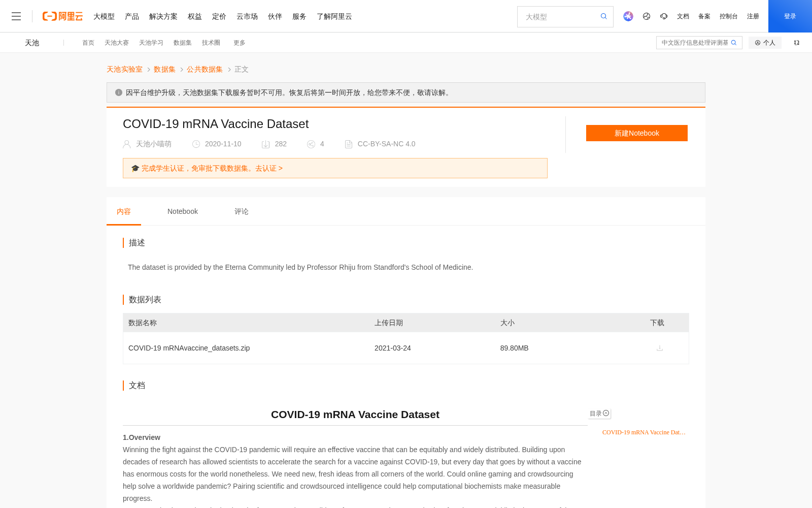The height and width of the screenshot is (508, 812).
Task: Open the hamburger menu icon
Action: (x=16, y=16)
